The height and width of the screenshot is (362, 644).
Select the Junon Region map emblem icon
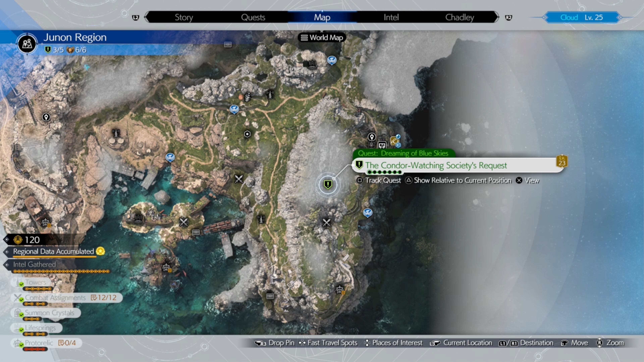[x=27, y=44]
